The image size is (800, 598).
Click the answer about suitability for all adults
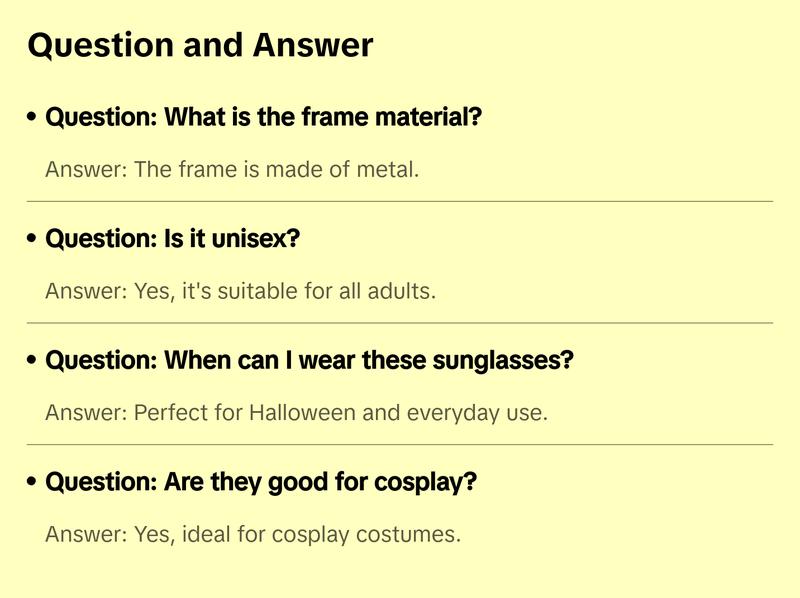click(241, 291)
